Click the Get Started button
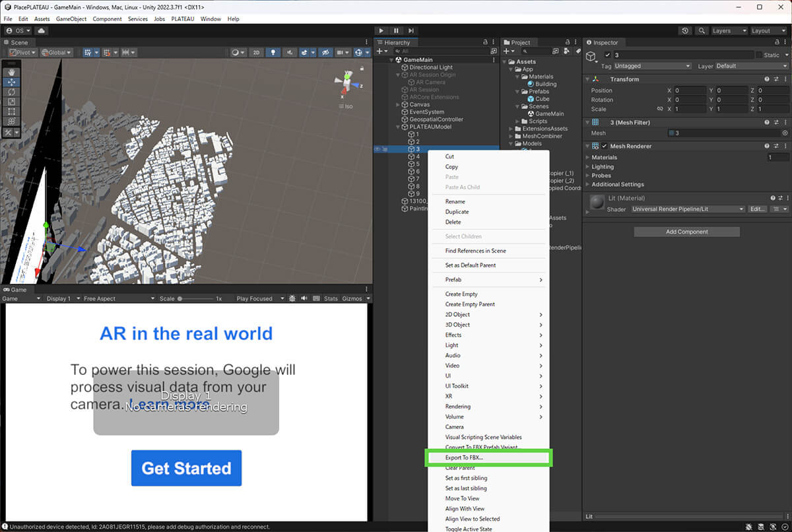792x532 pixels. click(186, 468)
